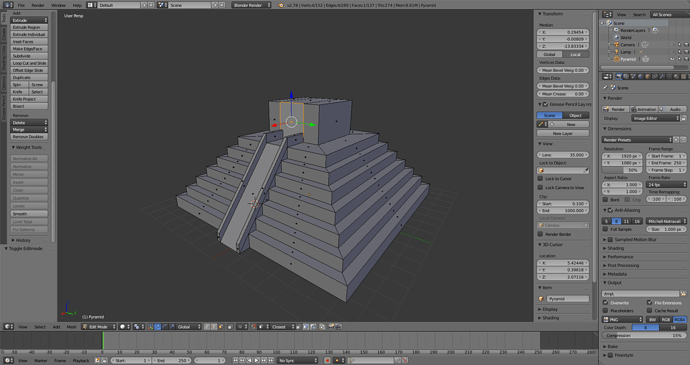The width and height of the screenshot is (690, 365).
Task: Enable the Lock to Cursor checkbox
Action: tap(540, 178)
